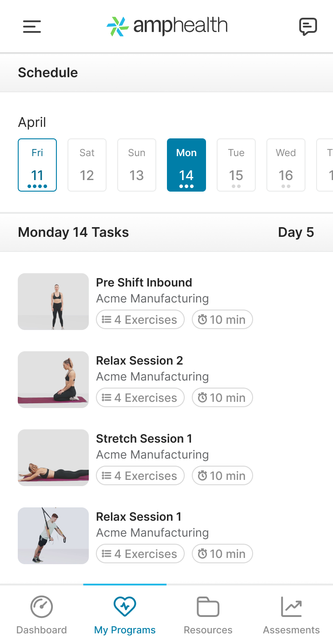333x644 pixels.
Task: Switch to the Dashboard tab label
Action: click(x=42, y=630)
